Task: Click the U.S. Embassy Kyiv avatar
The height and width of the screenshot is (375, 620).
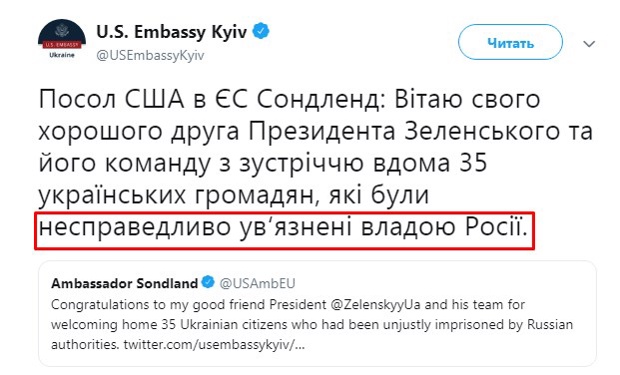Action: pyautogui.click(x=62, y=40)
